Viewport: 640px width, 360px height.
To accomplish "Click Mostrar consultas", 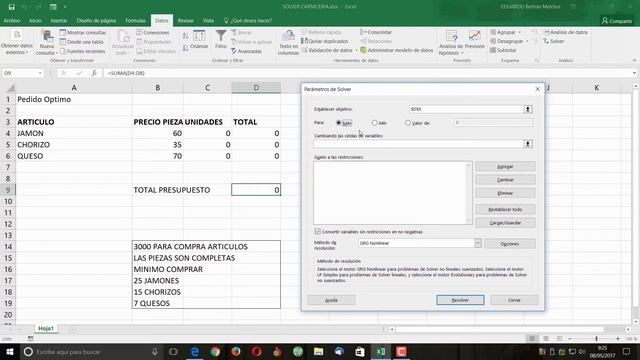I will [83, 32].
